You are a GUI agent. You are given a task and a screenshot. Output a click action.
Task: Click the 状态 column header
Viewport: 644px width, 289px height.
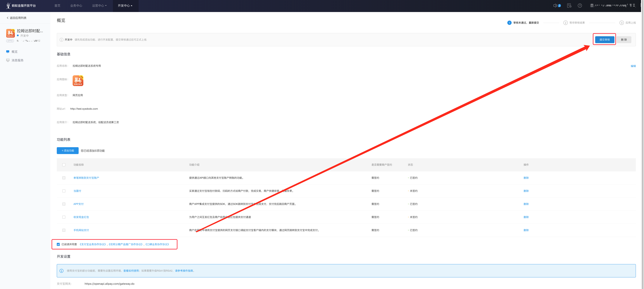[x=410, y=165]
